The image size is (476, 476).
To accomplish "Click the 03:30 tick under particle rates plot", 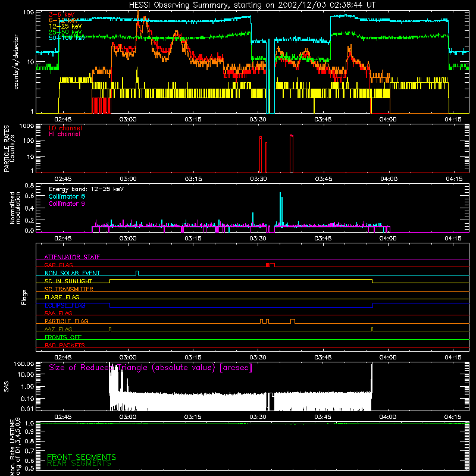I will (258, 179).
